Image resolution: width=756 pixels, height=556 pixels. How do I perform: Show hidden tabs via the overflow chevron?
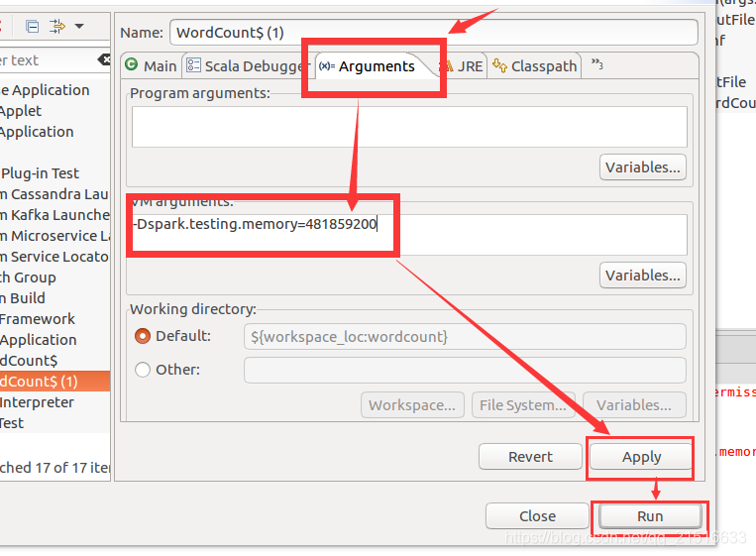tap(596, 64)
